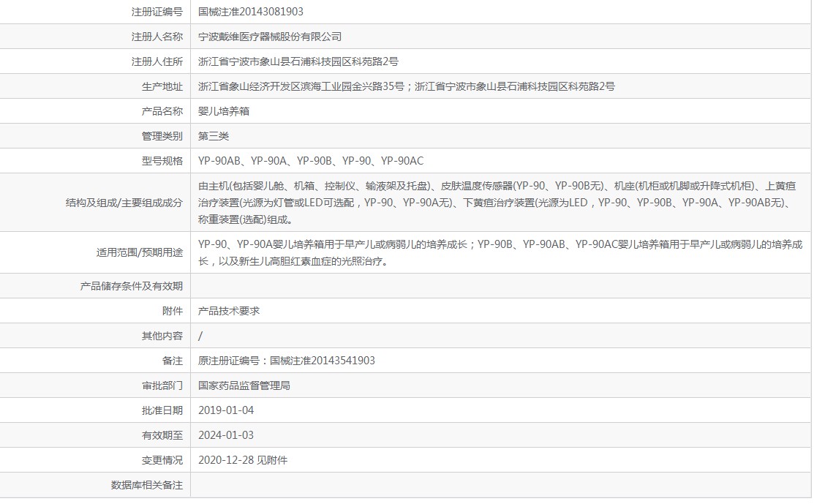Image resolution: width=814 pixels, height=504 pixels.
Task: Click the 有效期至 label
Action: click(162, 435)
